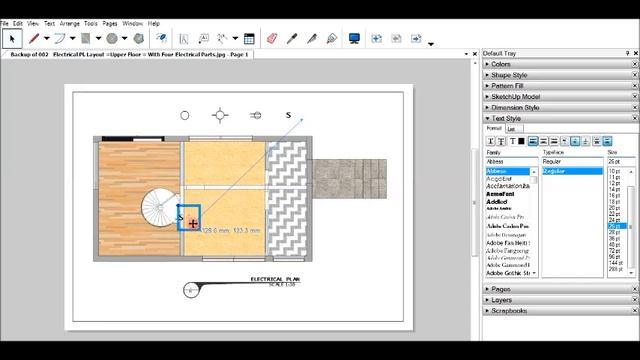Screen dimensions: 640x360
Task: Select the Polygon tool
Action: pos(139,39)
